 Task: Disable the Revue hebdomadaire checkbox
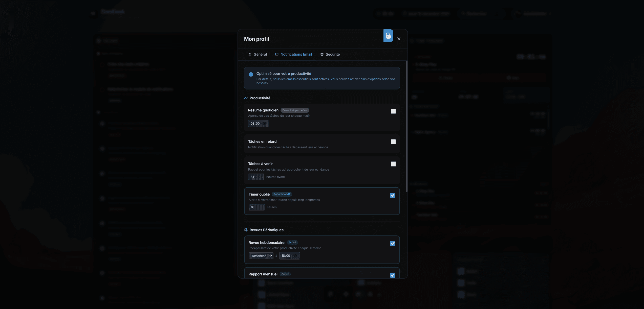point(393,244)
